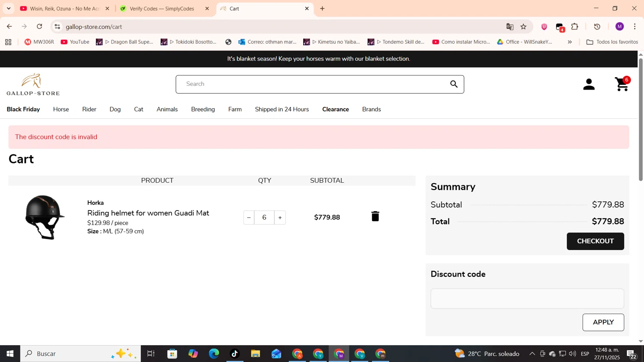Open the Chrome profile avatar M
This screenshot has height=362, width=644.
(x=620, y=27)
